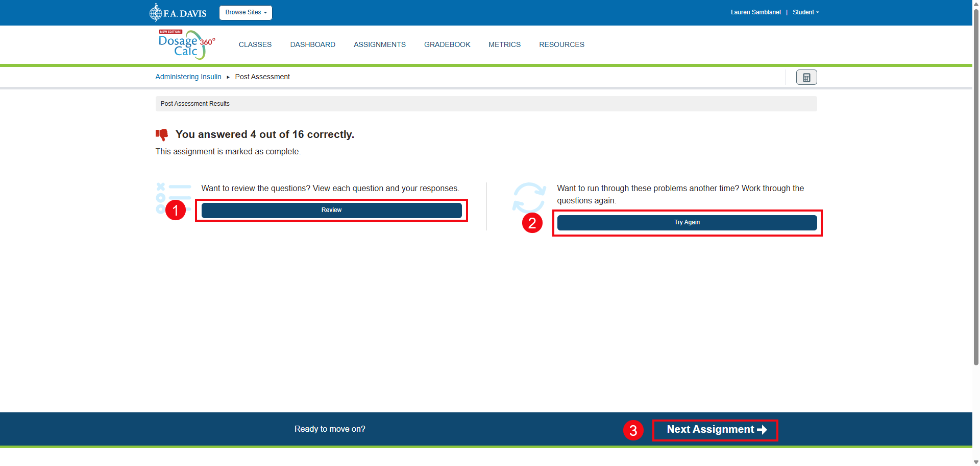Navigate to METRICS

tap(504, 44)
